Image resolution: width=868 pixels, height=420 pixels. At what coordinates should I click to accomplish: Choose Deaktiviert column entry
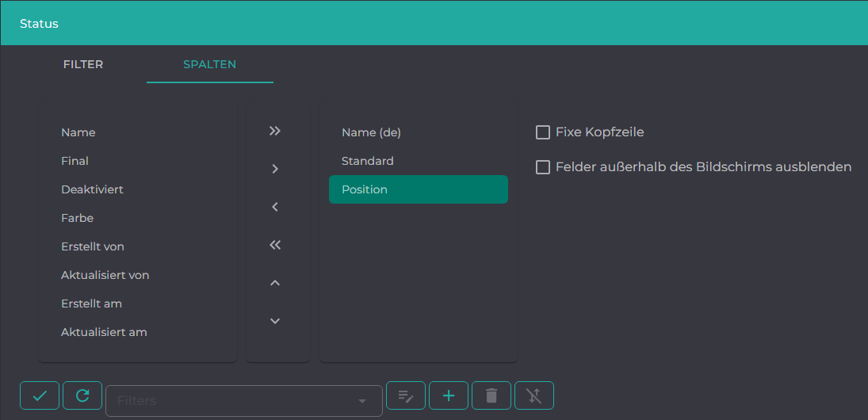point(138,190)
